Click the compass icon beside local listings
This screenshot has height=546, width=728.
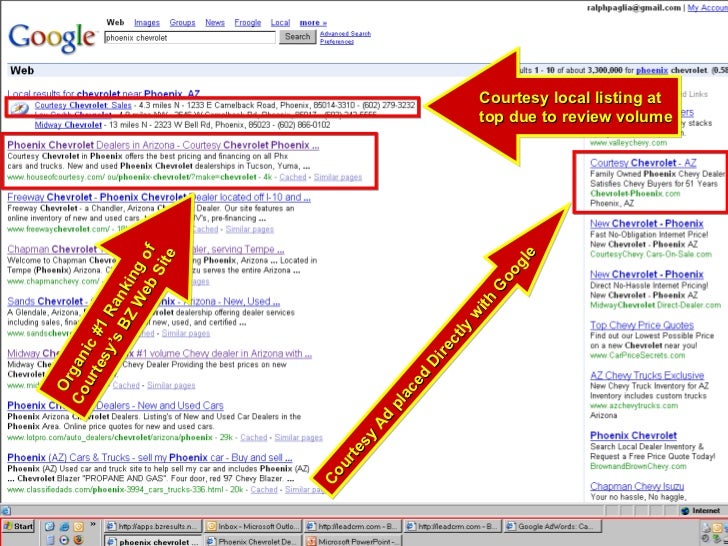point(20,108)
